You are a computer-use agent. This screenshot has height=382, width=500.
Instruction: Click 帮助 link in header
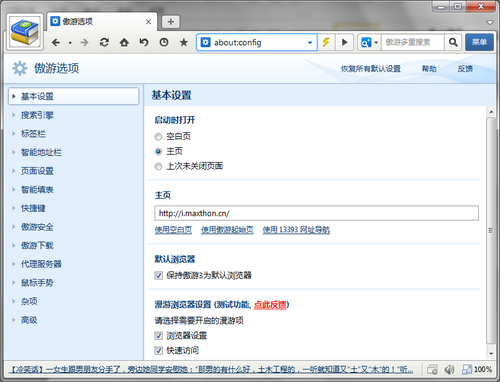coord(429,69)
